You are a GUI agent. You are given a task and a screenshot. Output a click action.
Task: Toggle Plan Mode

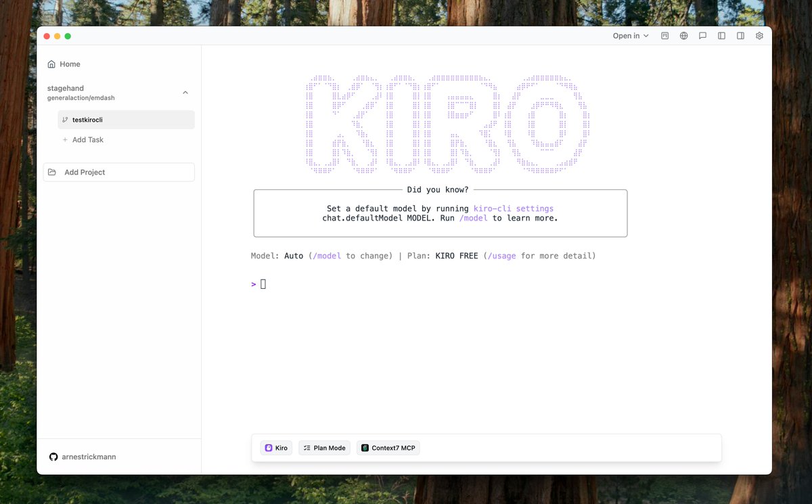tap(324, 448)
